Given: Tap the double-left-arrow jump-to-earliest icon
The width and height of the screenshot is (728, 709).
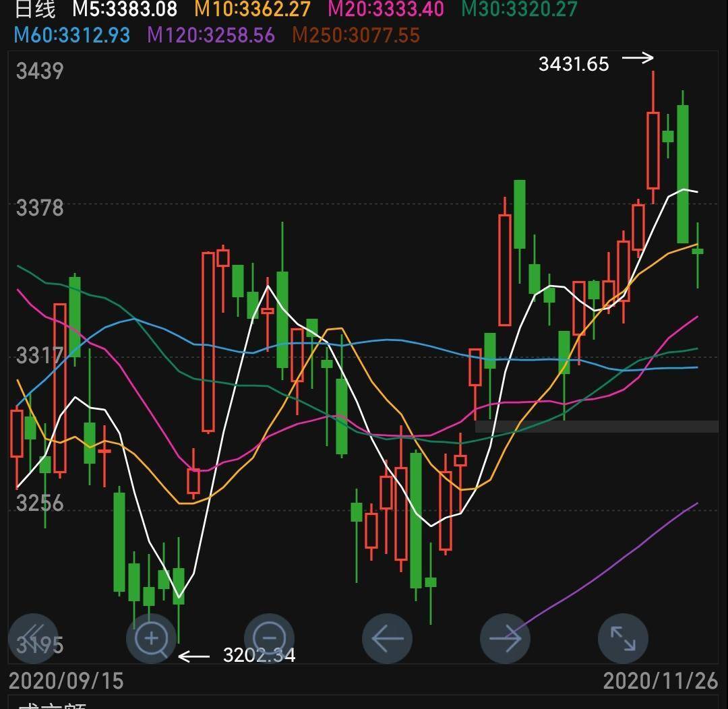Looking at the screenshot, I should 33,638.
